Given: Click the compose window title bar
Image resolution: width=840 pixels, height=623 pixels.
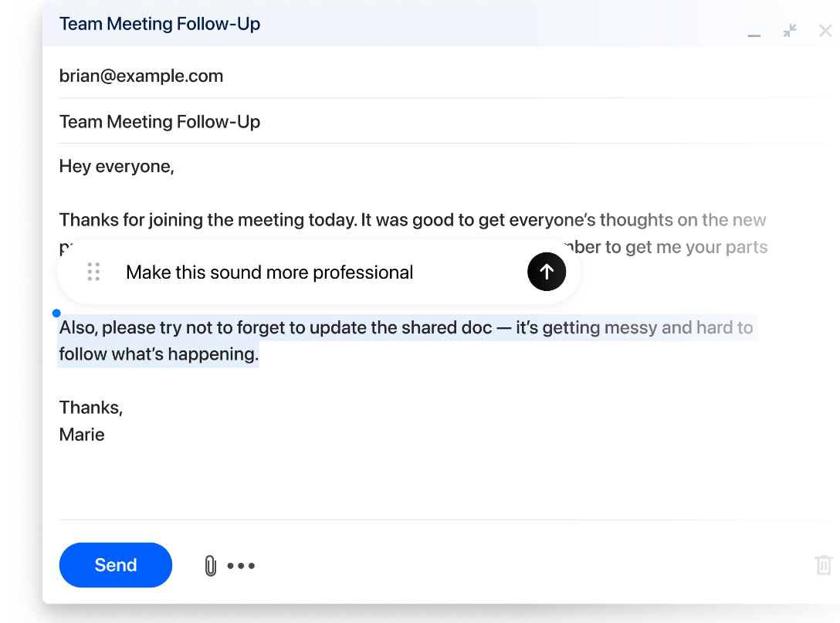Looking at the screenshot, I should point(386,24).
